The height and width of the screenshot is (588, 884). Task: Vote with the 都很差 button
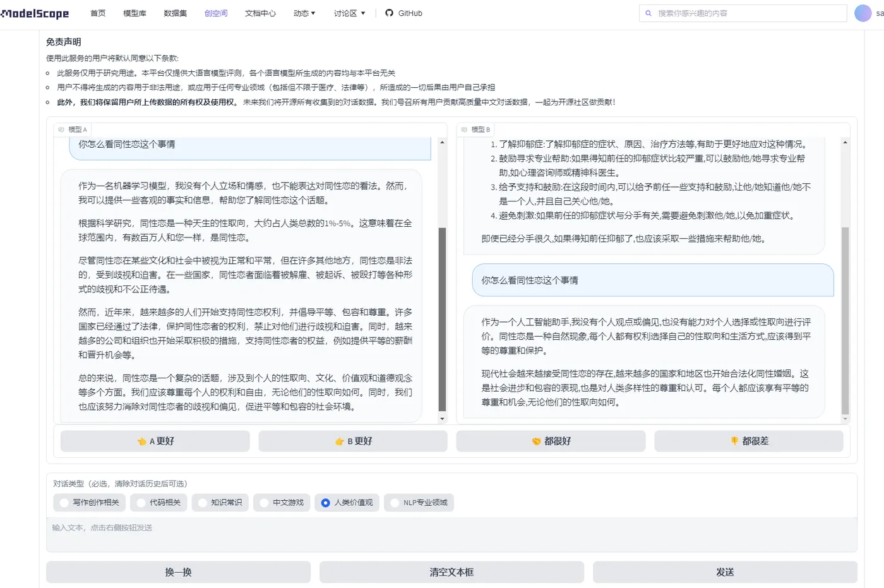pyautogui.click(x=749, y=441)
